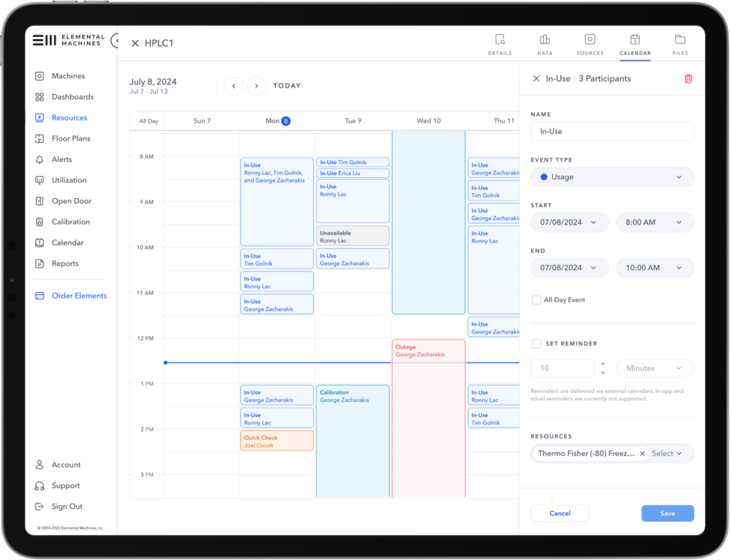The image size is (730, 560).
Task: Open the Quick Check Joel Orcutt event
Action: [277, 441]
